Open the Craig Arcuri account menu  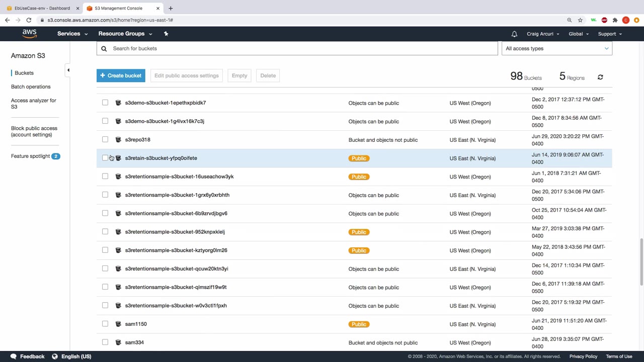(543, 34)
